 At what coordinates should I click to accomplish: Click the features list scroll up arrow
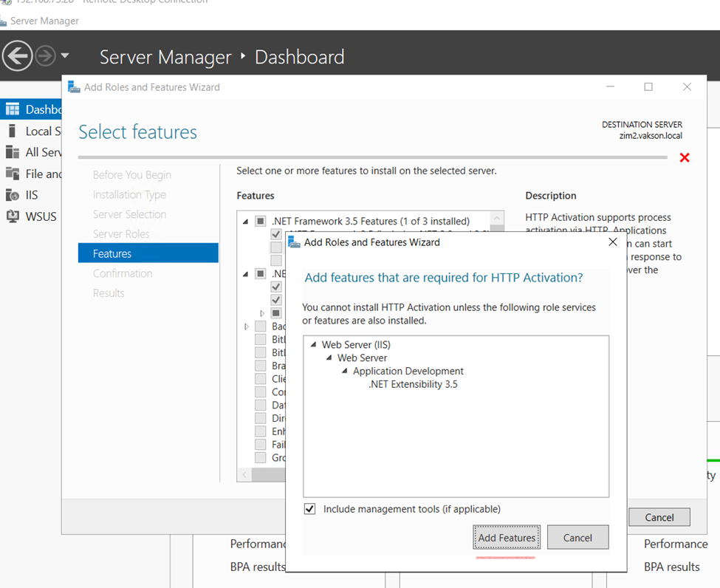click(x=497, y=219)
